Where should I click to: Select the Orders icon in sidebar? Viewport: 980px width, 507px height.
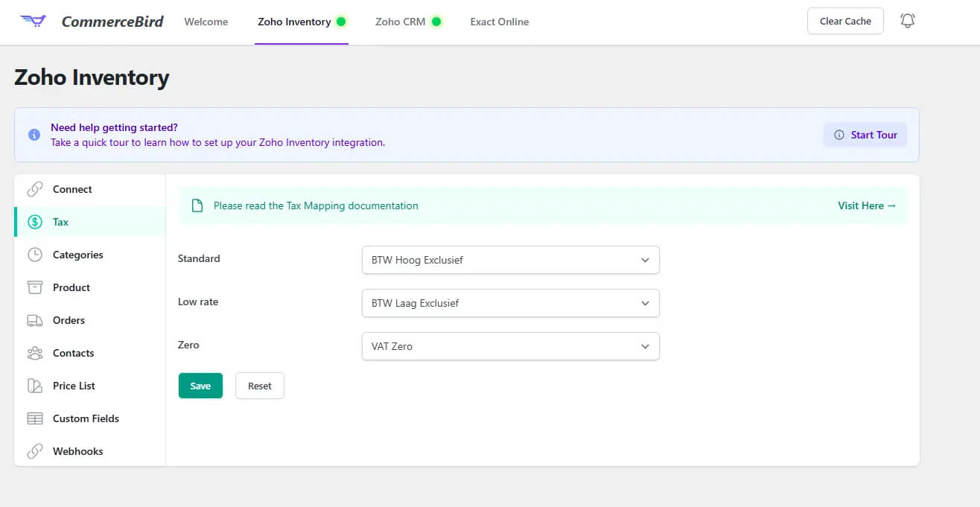point(34,320)
